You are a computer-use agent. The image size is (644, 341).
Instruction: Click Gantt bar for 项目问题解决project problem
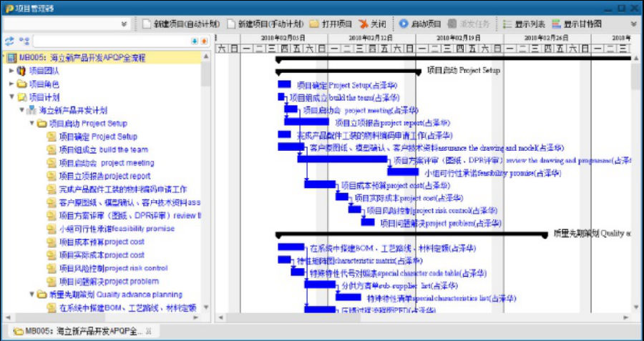point(368,222)
